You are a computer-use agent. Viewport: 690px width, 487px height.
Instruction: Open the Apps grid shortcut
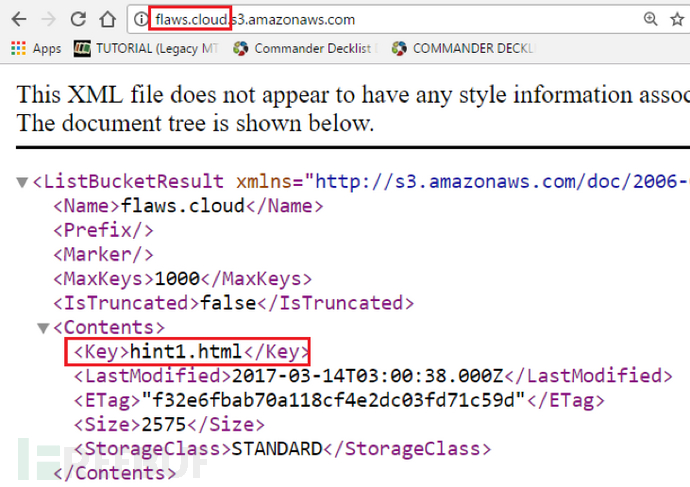36,48
